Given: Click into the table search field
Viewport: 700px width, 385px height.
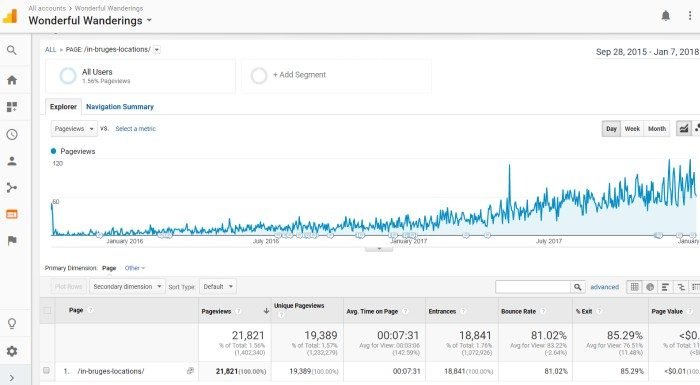Looking at the screenshot, I should click(x=533, y=287).
